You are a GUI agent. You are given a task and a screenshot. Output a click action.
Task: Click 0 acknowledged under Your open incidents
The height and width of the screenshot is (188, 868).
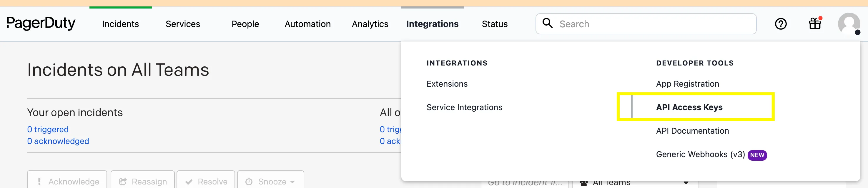tap(58, 141)
